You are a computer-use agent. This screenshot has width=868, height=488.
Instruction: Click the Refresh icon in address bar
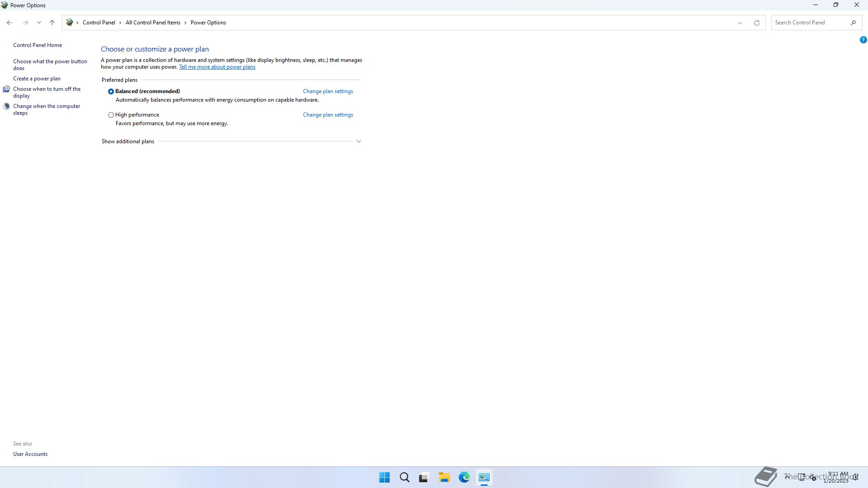pyautogui.click(x=756, y=23)
